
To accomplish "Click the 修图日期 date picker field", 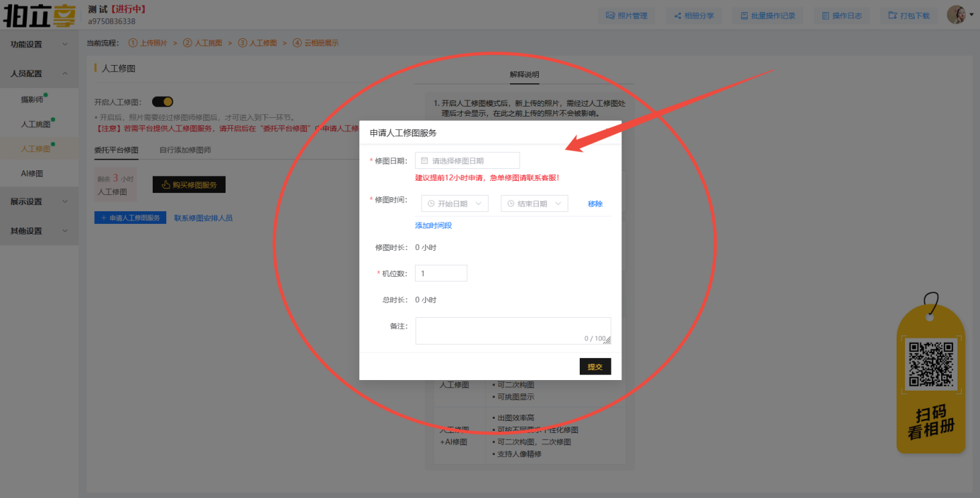I will 467,160.
